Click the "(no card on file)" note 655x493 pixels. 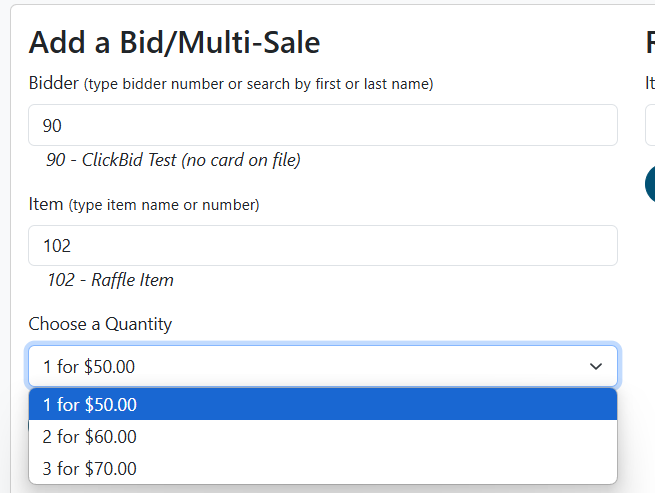click(x=241, y=160)
